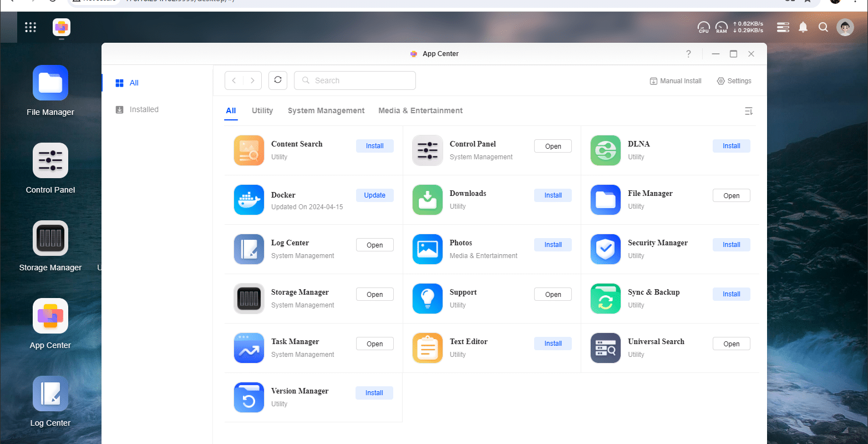Open File Manager from app list

tap(732, 195)
